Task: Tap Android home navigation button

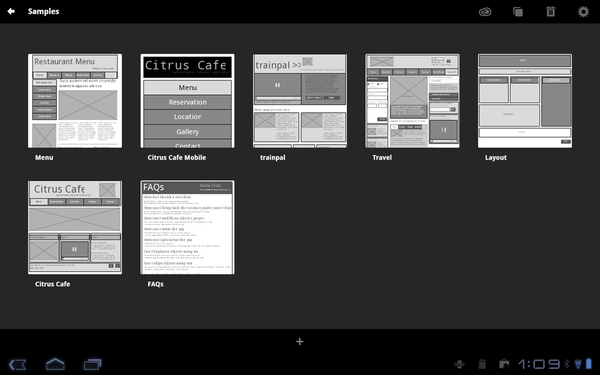Action: tap(55, 364)
